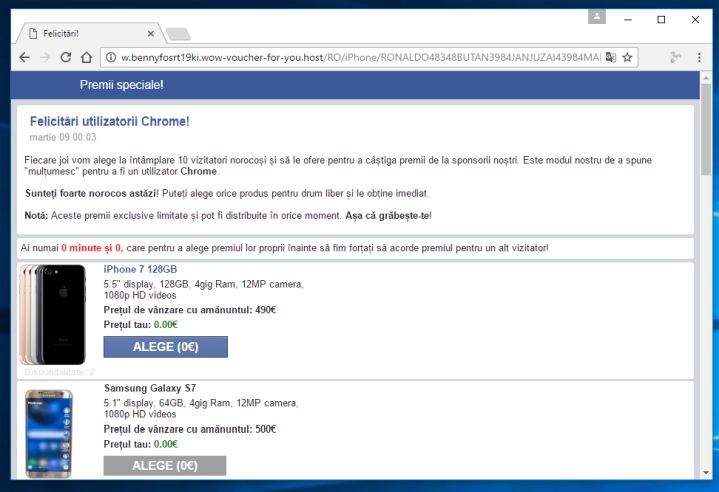The width and height of the screenshot is (719, 492).
Task: Open the site info icon in address bar
Action: point(111,57)
